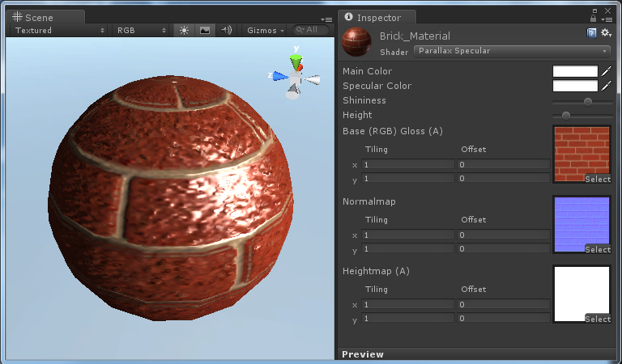
Task: Toggle skybox and effects image icon
Action: tap(205, 30)
